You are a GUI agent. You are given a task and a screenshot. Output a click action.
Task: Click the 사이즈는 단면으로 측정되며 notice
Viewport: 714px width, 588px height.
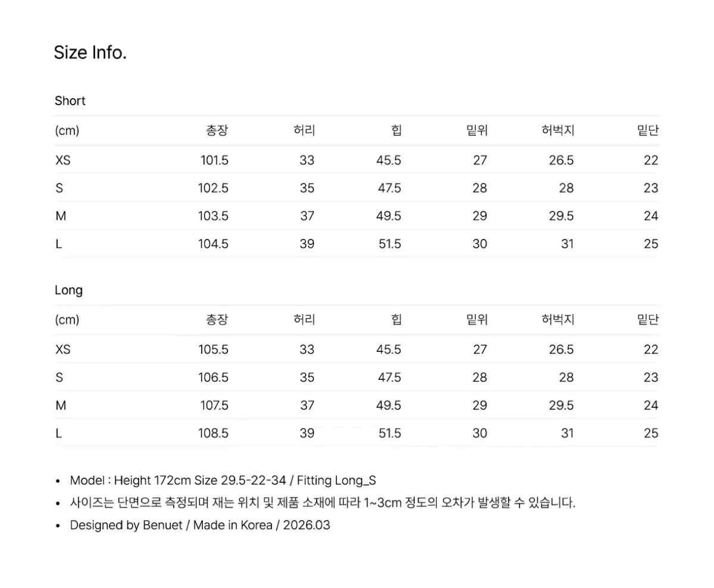coord(323,503)
